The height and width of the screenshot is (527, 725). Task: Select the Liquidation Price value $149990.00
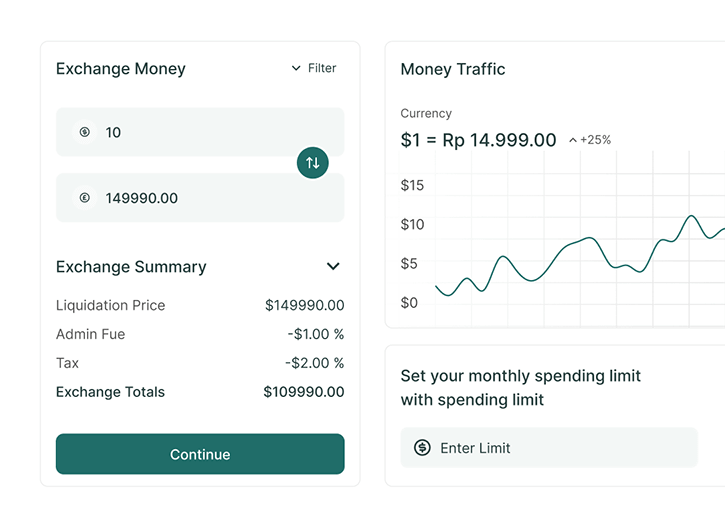pos(304,305)
